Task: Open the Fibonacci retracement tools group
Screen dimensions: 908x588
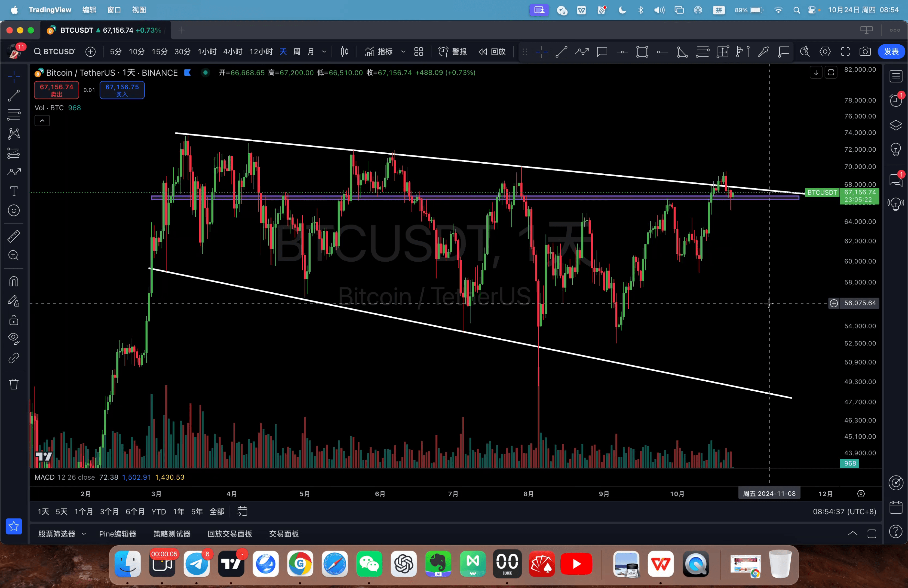Action: 14,115
